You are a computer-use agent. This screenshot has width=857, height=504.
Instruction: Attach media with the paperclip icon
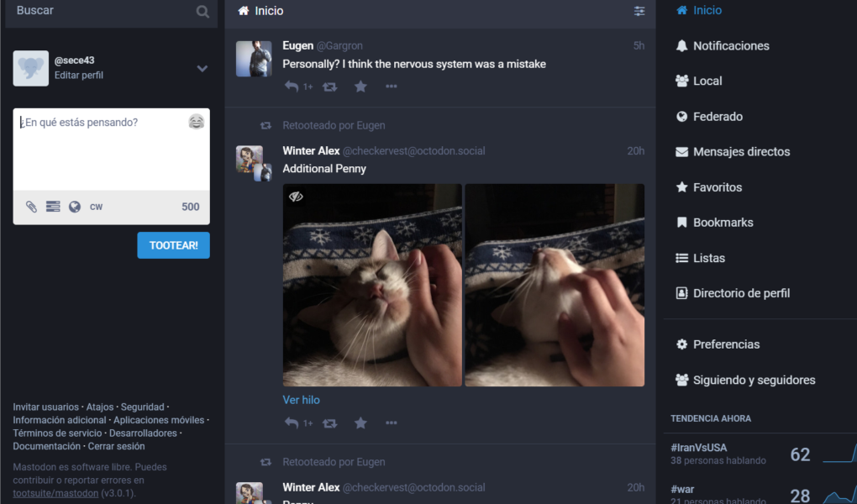click(31, 207)
